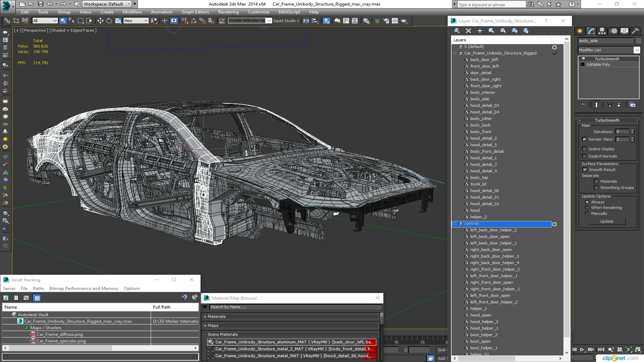
Task: Select Always update option
Action: [587, 202]
